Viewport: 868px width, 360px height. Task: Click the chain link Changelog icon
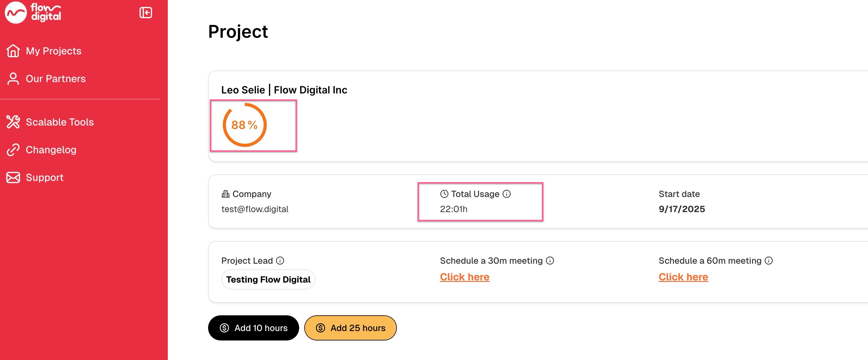tap(13, 150)
